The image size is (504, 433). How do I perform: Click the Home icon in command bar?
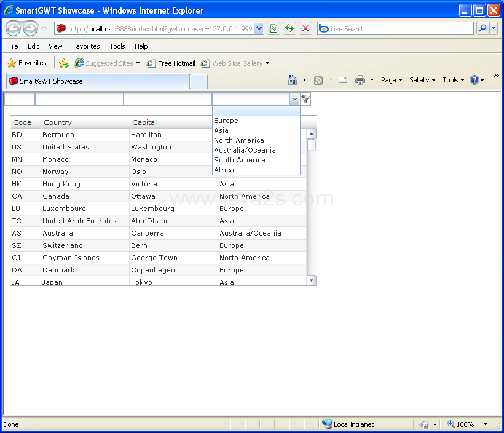click(293, 80)
